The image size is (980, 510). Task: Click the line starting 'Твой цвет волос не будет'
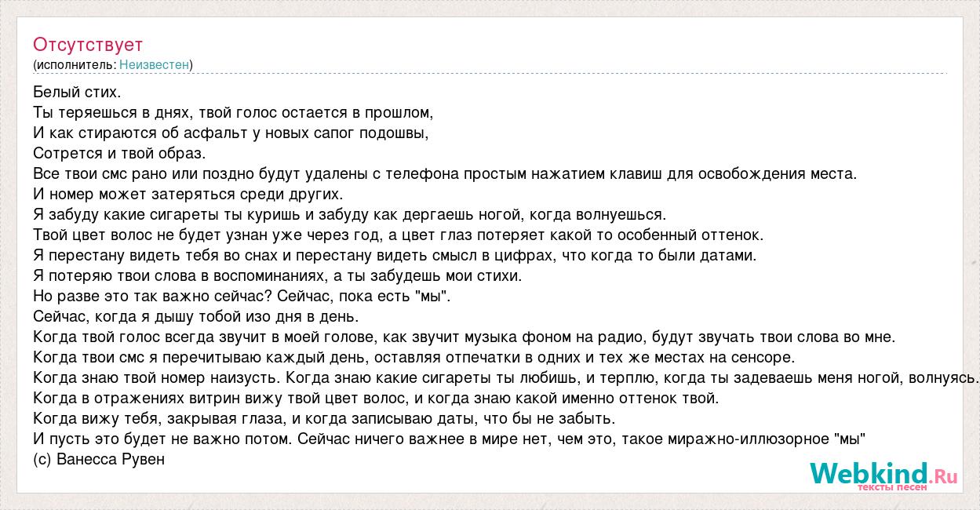(x=399, y=235)
